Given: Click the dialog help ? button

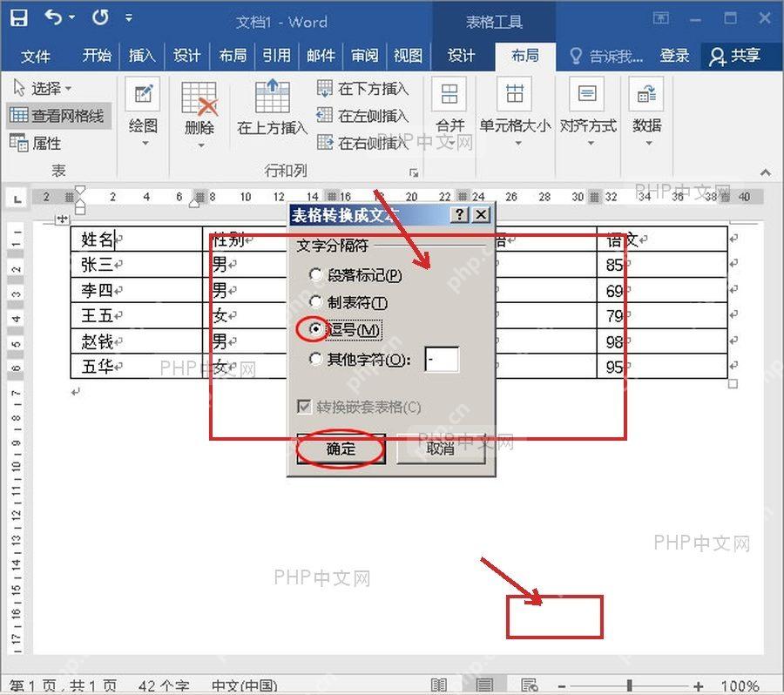Looking at the screenshot, I should [x=459, y=214].
